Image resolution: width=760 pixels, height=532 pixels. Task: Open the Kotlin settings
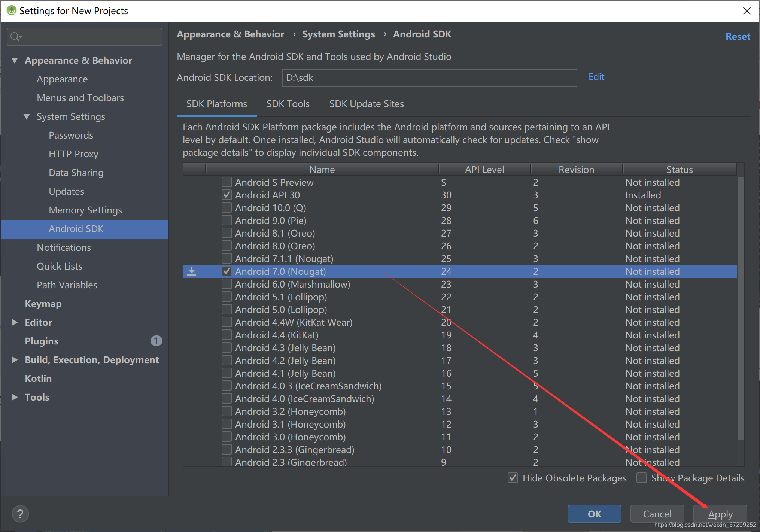tap(38, 379)
